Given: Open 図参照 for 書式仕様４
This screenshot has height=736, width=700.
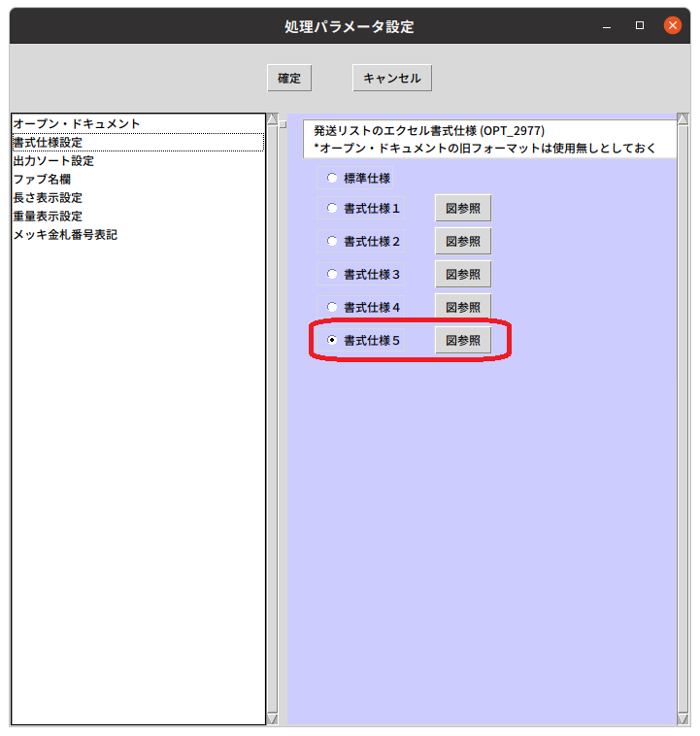Looking at the screenshot, I should [x=463, y=307].
